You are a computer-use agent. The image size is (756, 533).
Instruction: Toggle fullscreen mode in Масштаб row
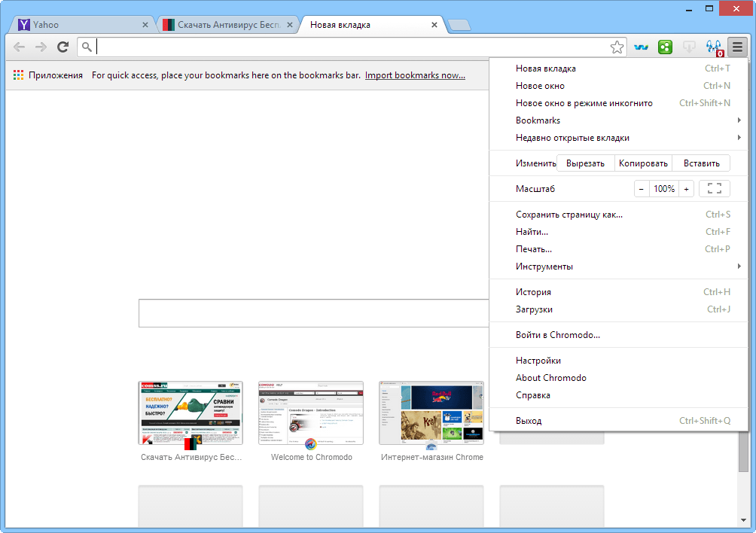[x=714, y=188]
